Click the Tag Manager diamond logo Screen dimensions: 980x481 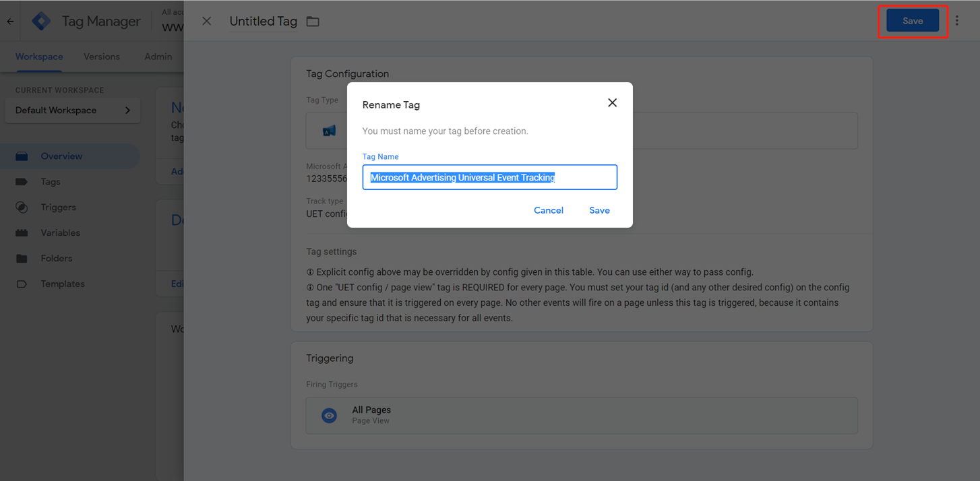(41, 22)
